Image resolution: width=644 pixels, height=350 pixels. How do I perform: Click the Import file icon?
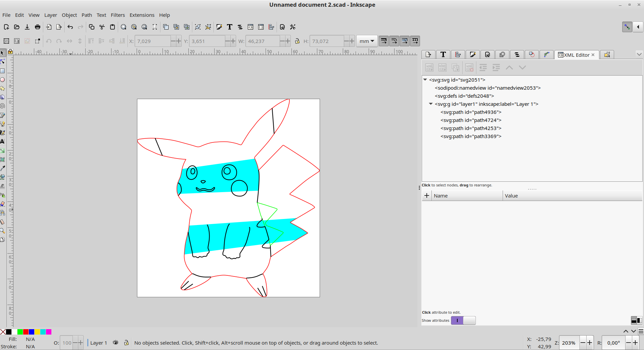point(49,27)
